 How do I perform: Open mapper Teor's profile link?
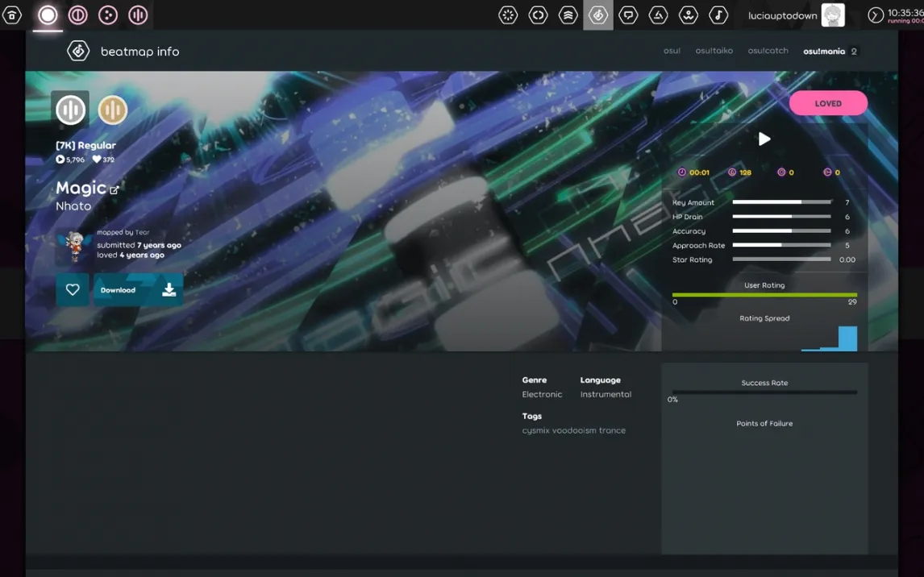coord(142,232)
